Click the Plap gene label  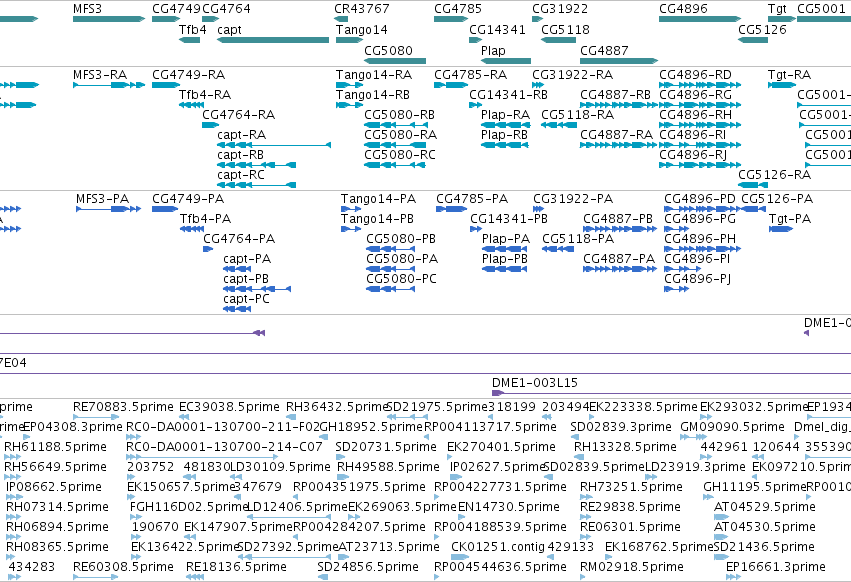[493, 50]
